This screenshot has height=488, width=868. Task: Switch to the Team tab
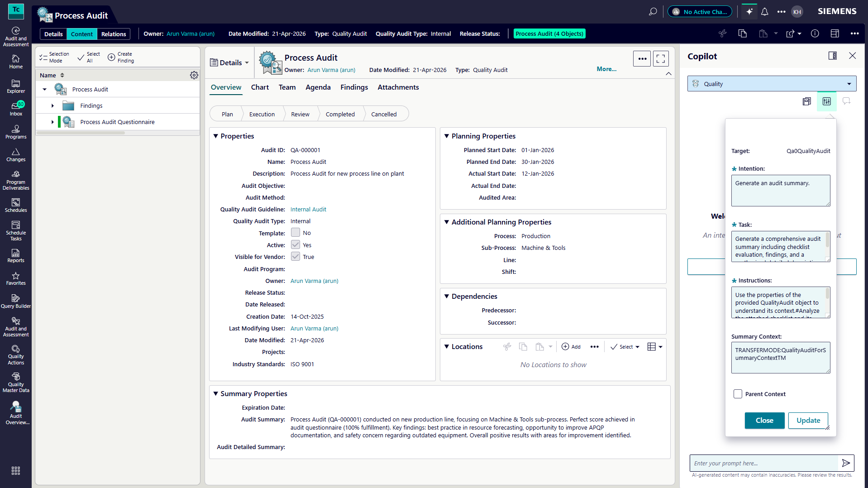pyautogui.click(x=287, y=87)
